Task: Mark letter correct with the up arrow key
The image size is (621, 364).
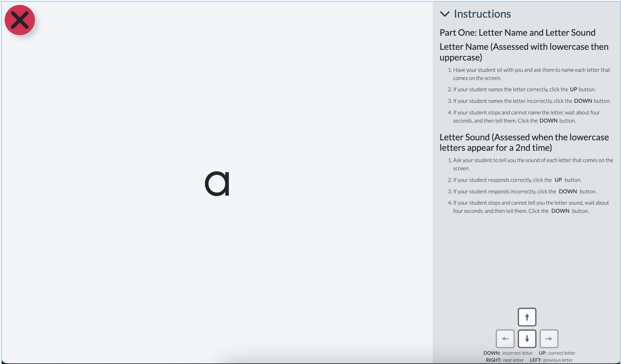Action: [527, 317]
